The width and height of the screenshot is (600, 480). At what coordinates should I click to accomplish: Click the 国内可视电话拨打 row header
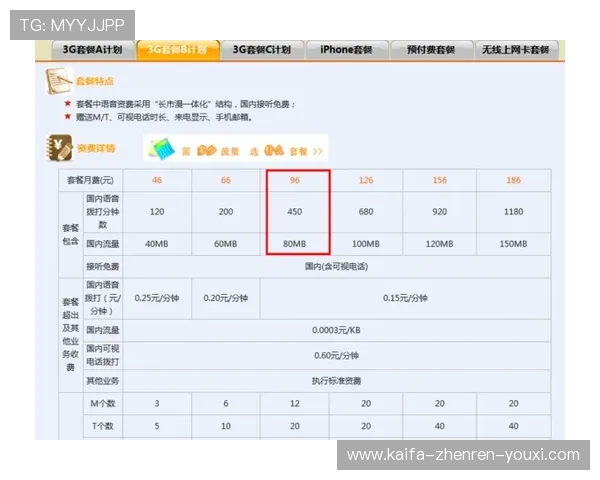[103, 356]
